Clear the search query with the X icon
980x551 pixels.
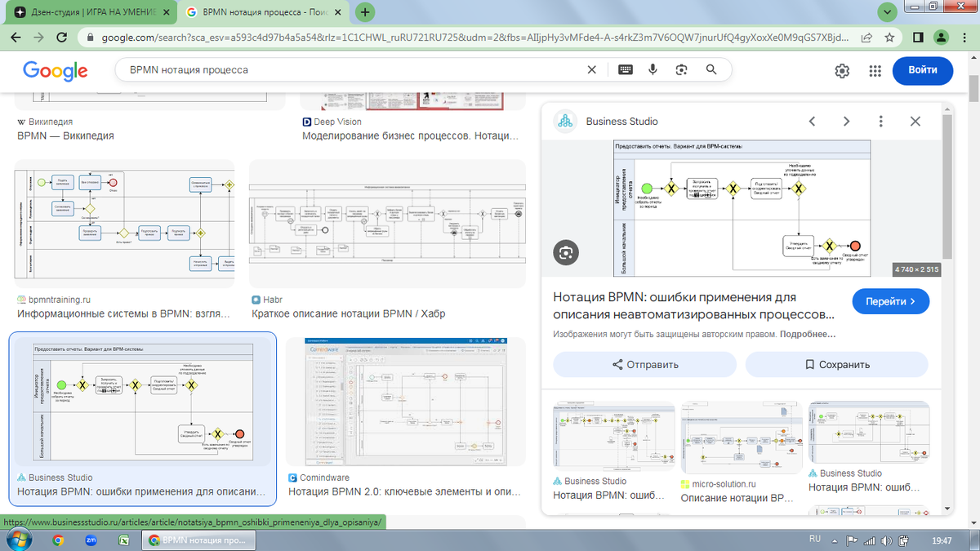tap(592, 70)
